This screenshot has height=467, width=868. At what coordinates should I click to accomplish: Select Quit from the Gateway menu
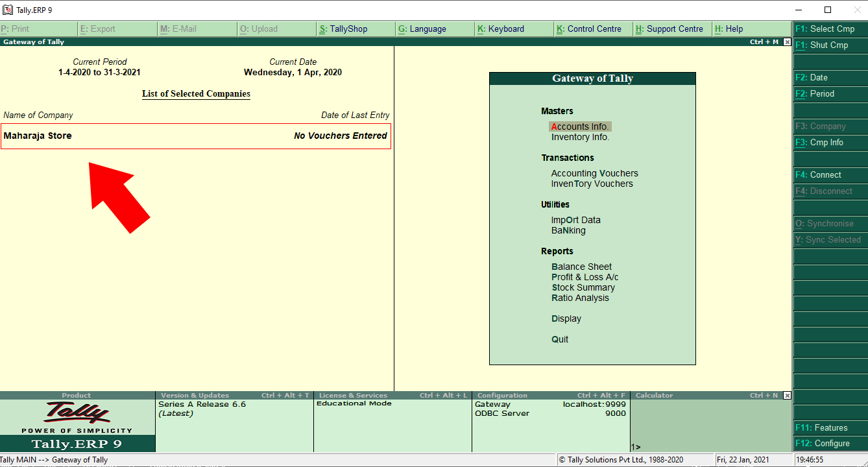pos(559,339)
